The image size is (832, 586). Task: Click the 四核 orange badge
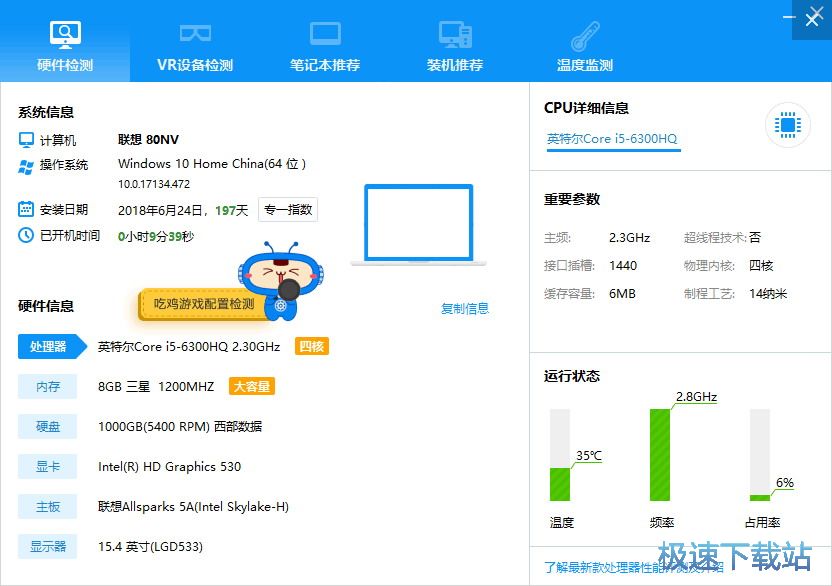point(311,347)
